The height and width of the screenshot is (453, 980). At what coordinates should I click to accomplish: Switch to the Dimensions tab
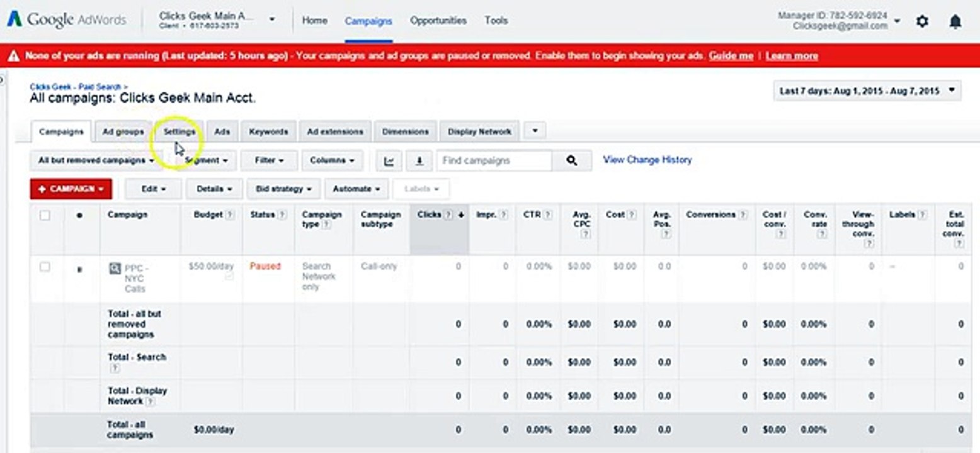(x=405, y=131)
